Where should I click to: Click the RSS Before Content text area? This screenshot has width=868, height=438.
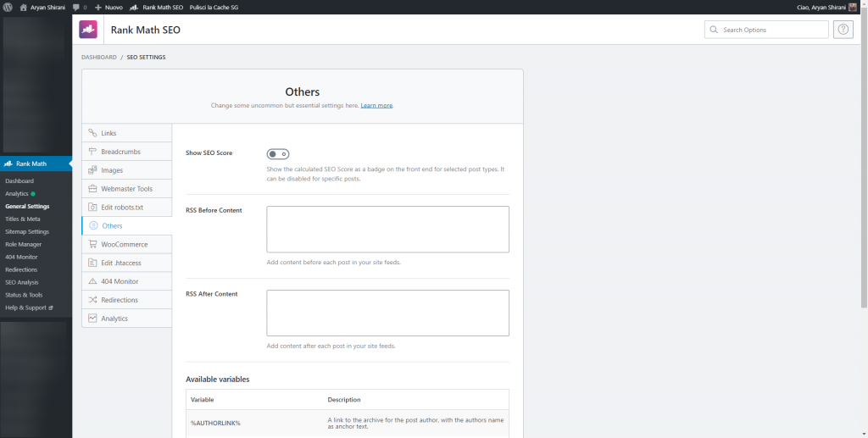pos(387,229)
